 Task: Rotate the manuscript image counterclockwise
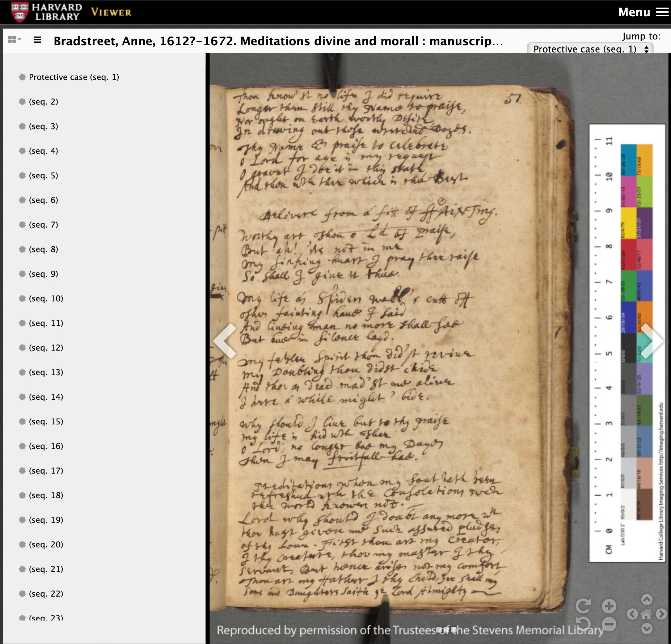(583, 624)
